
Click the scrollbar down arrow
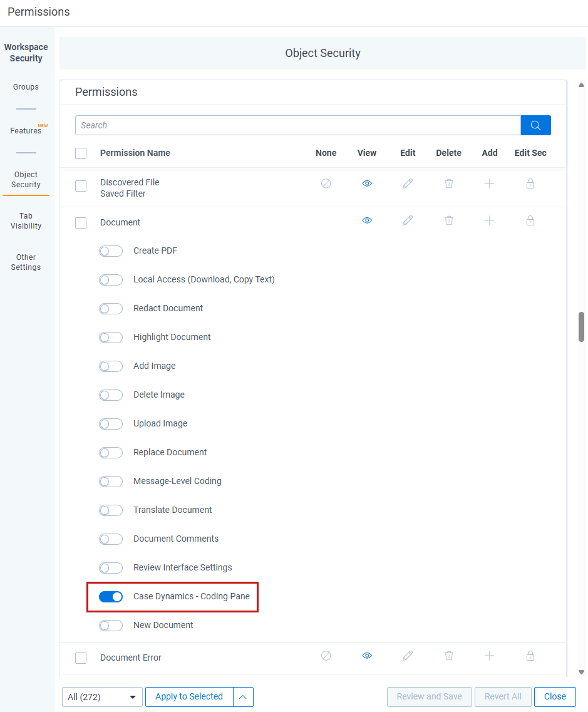(x=581, y=673)
